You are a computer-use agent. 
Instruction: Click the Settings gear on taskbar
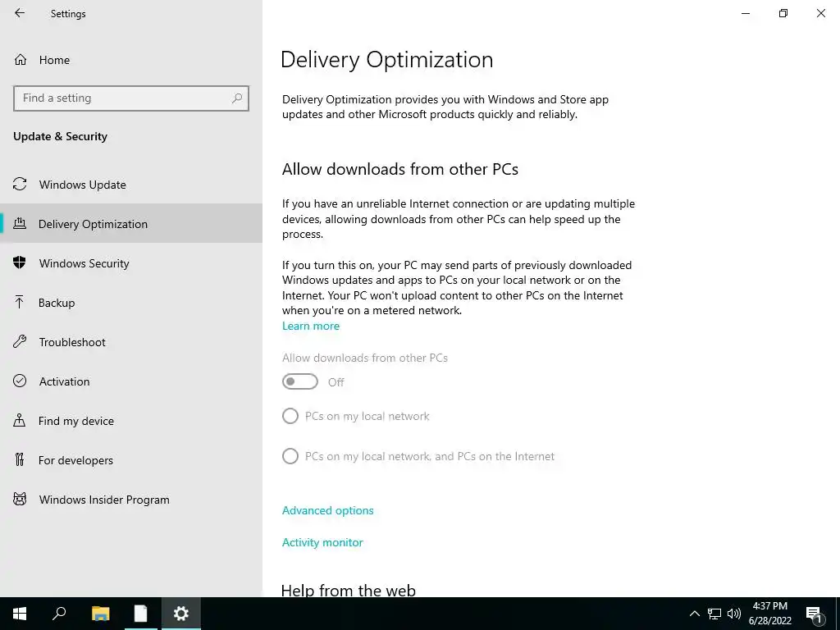click(181, 614)
